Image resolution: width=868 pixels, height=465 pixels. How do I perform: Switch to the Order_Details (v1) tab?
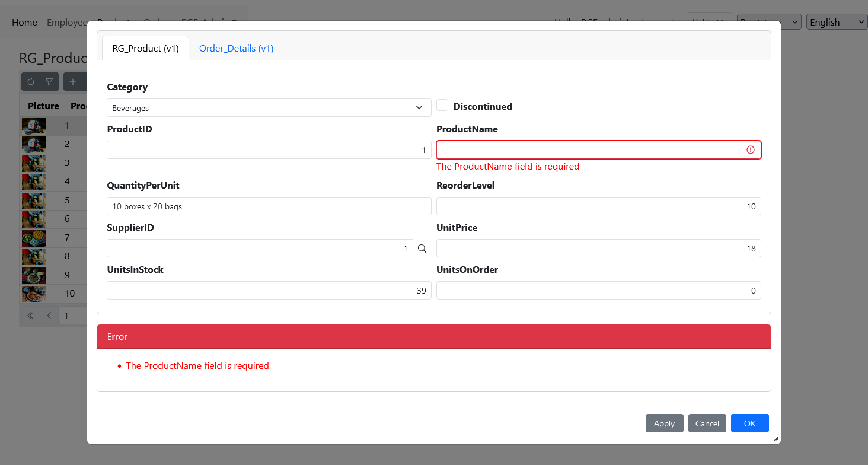coord(236,49)
